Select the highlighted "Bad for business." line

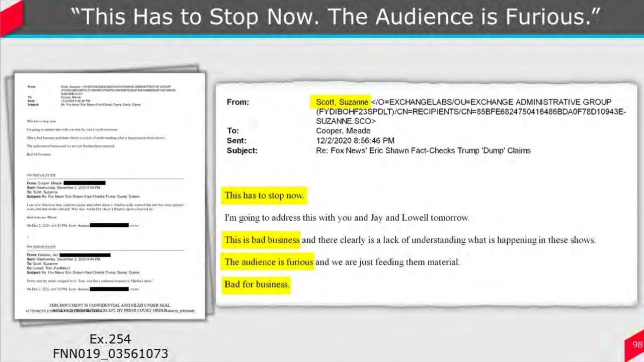click(x=257, y=284)
